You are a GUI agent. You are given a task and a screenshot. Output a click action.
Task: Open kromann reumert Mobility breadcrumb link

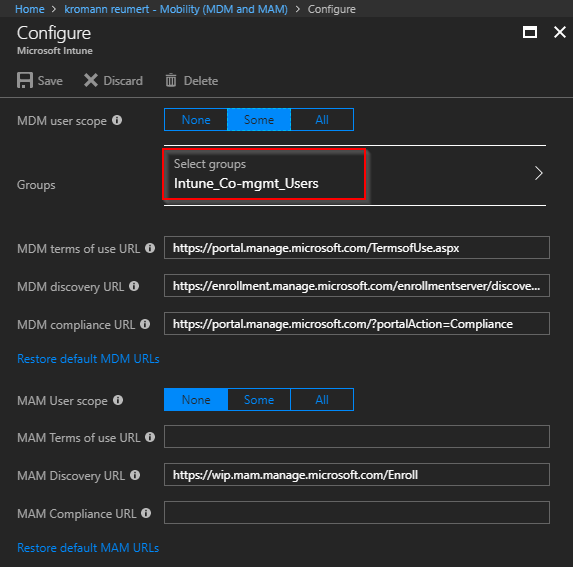coord(176,9)
